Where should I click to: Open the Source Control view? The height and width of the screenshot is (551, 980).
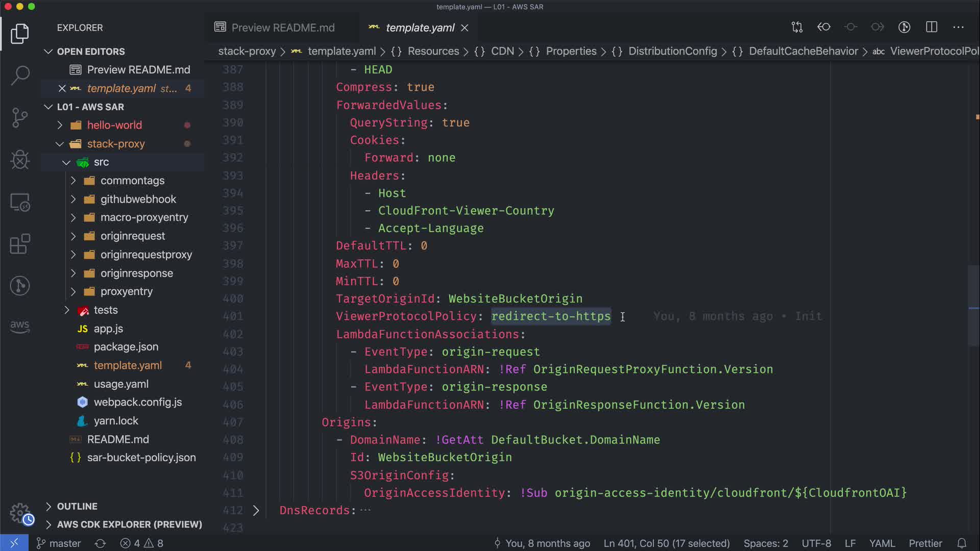20,118
